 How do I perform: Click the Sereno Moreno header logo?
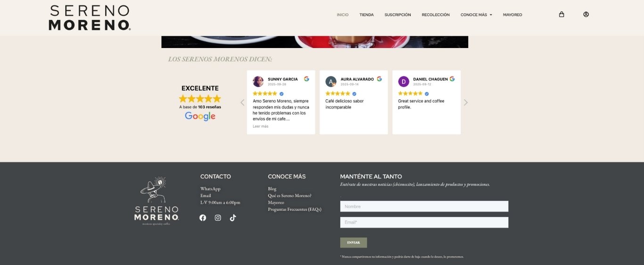(x=90, y=18)
